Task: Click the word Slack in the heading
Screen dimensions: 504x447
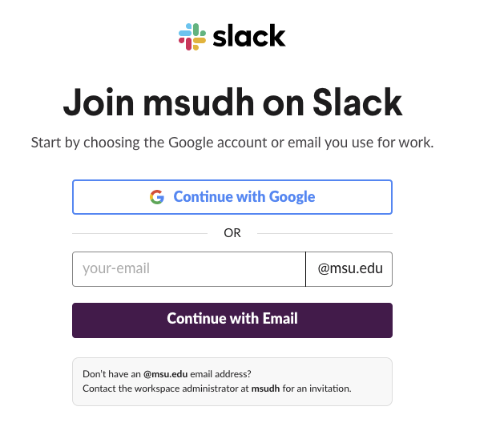Action: 357,103
